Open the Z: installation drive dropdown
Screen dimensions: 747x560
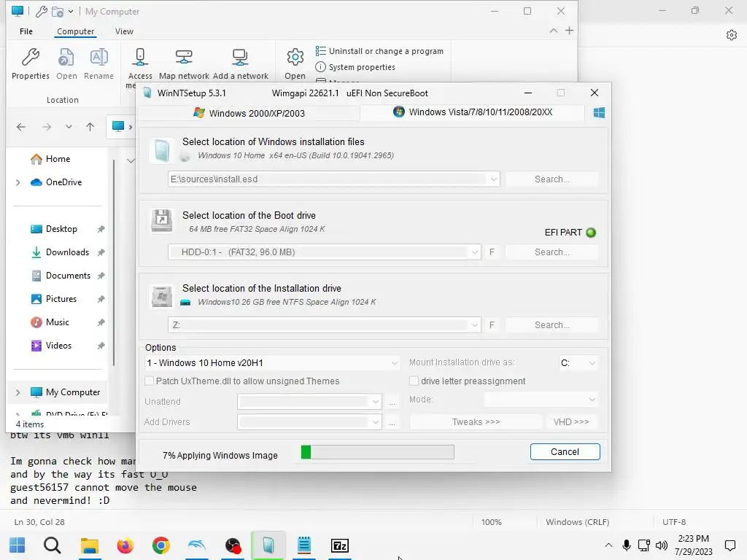point(474,325)
